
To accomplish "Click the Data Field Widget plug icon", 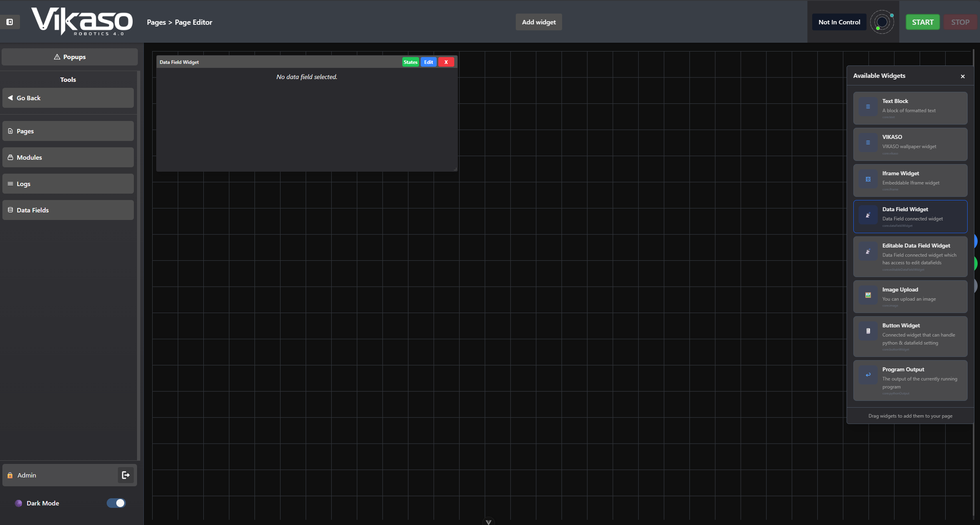I will pyautogui.click(x=868, y=215).
